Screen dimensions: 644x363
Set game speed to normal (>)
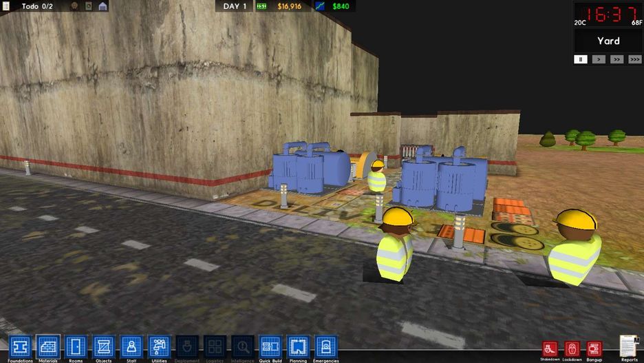(x=599, y=59)
